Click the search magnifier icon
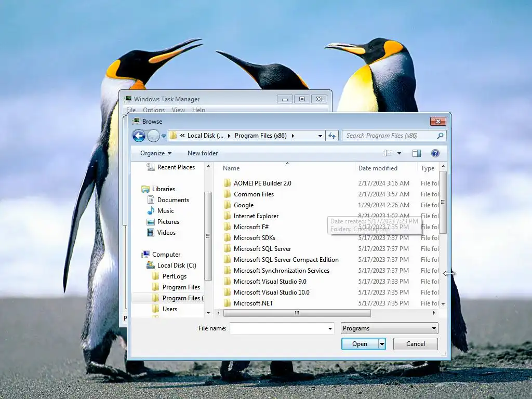 coord(440,136)
